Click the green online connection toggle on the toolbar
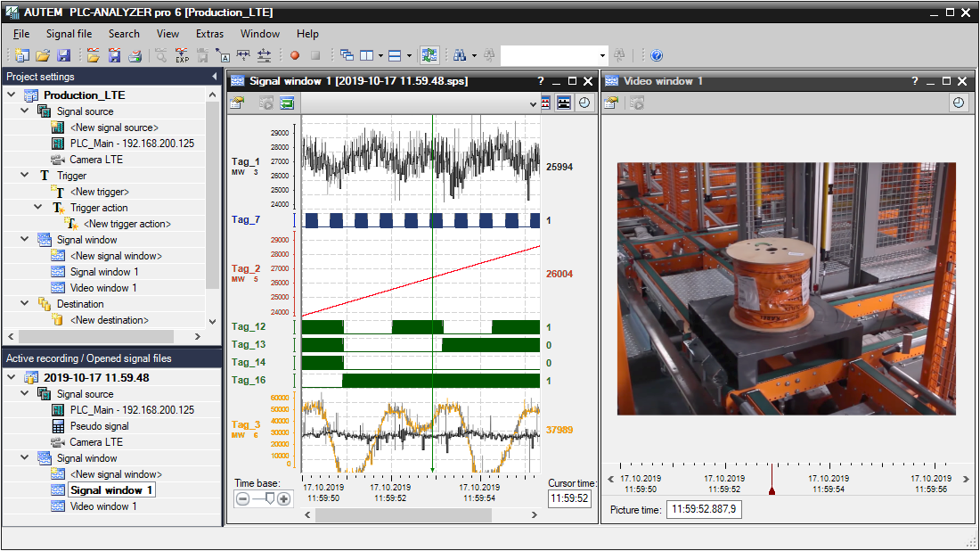980x551 pixels. (430, 54)
